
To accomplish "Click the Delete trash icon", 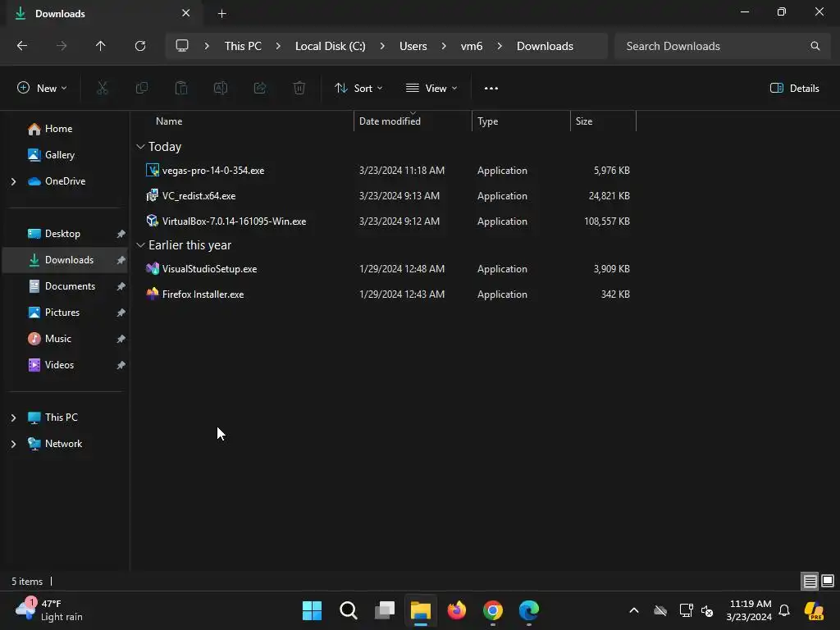I will 299,89.
